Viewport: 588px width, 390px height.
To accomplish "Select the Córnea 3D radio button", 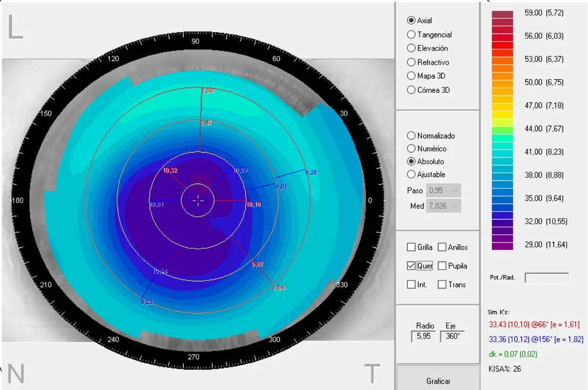I will [411, 90].
